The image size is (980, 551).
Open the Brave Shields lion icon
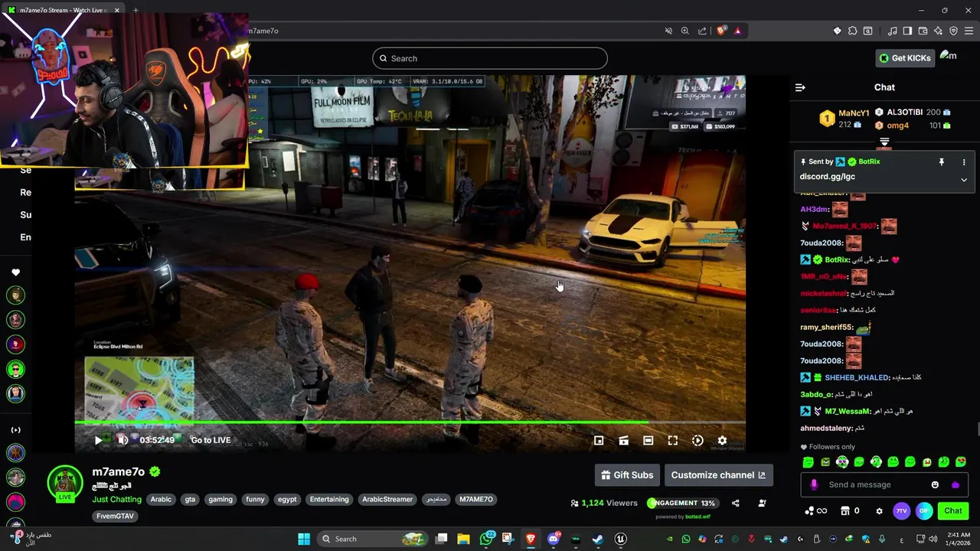pos(721,31)
